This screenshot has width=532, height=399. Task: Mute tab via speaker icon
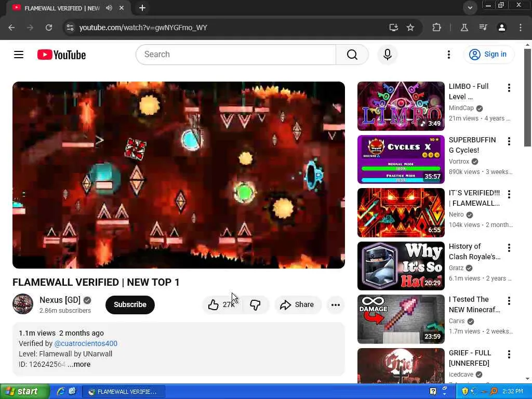[x=109, y=8]
